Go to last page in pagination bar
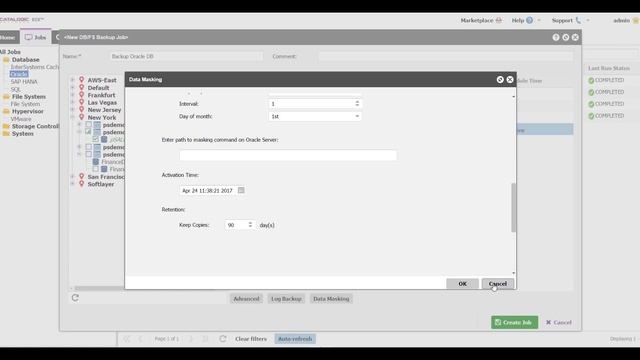Screen dimensions: 640x360 click(x=205, y=339)
